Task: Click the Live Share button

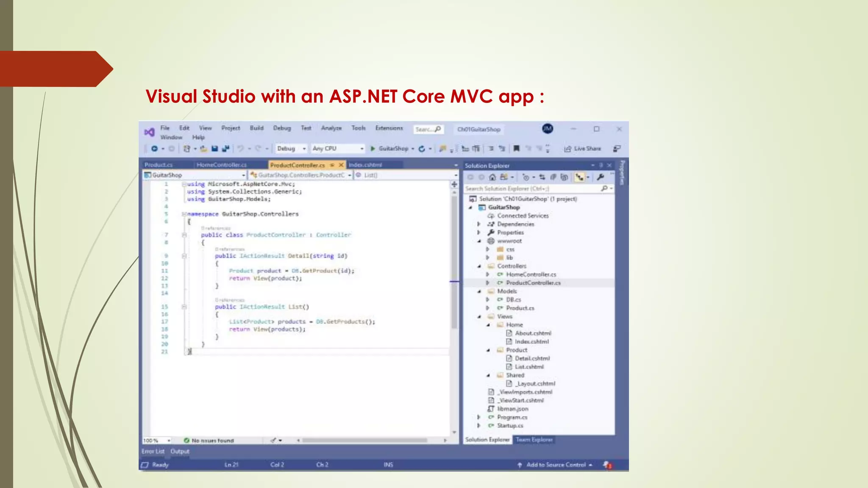Action: click(x=583, y=149)
